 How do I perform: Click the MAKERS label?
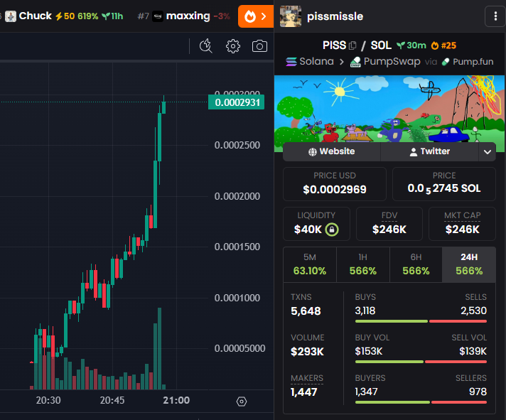(307, 378)
